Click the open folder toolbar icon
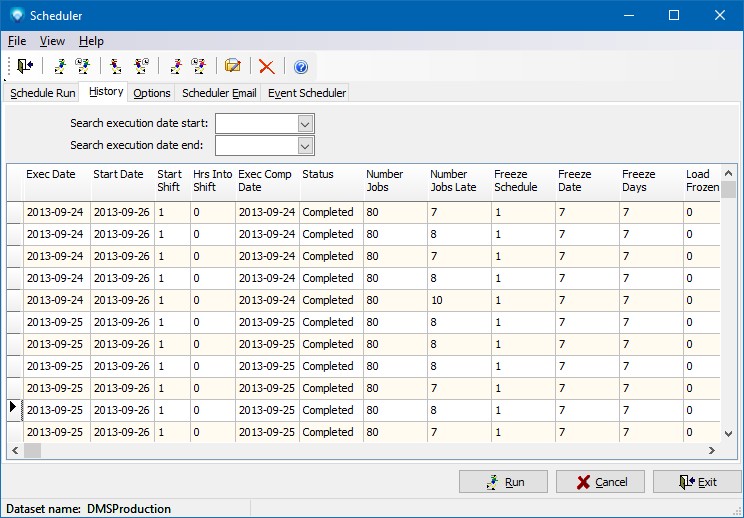The height and width of the screenshot is (518, 744). (232, 66)
